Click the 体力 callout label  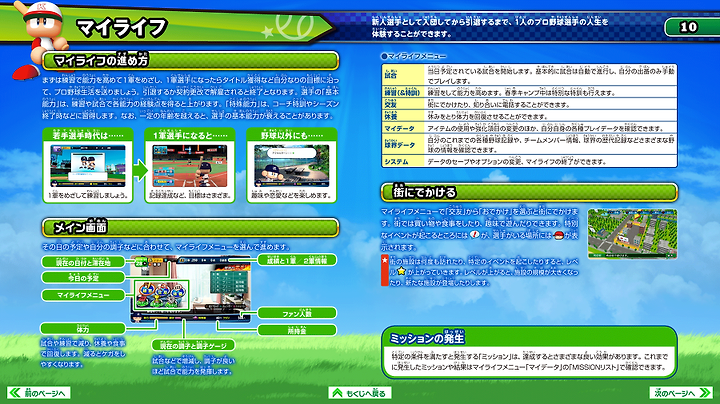[83, 329]
